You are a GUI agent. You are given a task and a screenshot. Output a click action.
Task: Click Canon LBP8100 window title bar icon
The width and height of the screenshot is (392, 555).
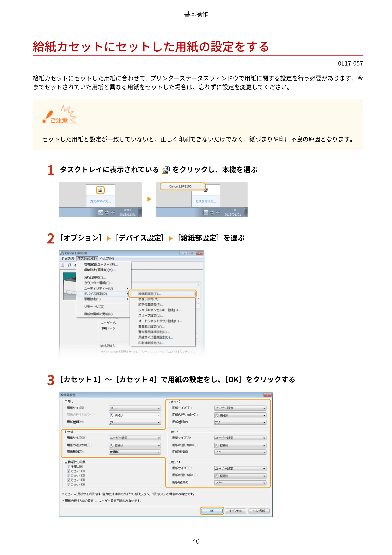click(62, 253)
